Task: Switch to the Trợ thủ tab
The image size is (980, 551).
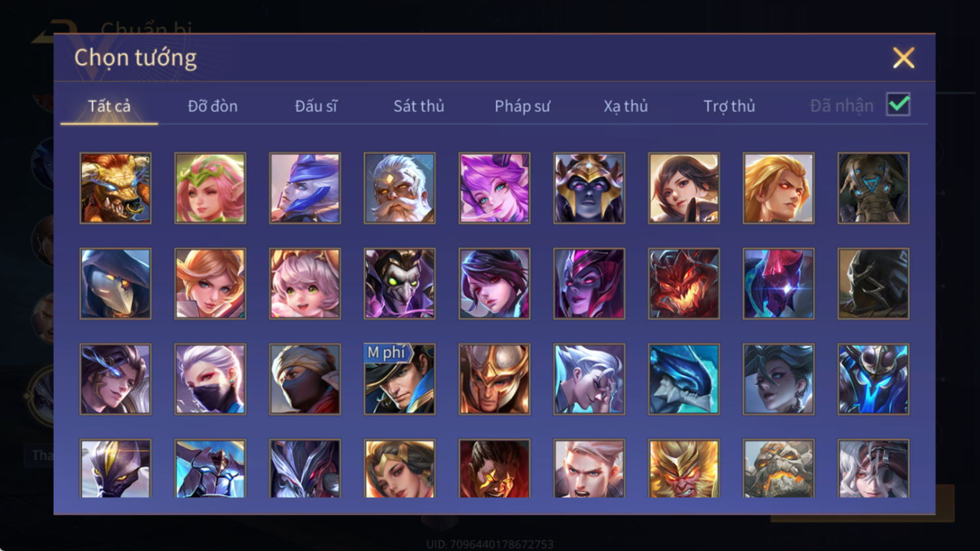Action: click(x=729, y=106)
